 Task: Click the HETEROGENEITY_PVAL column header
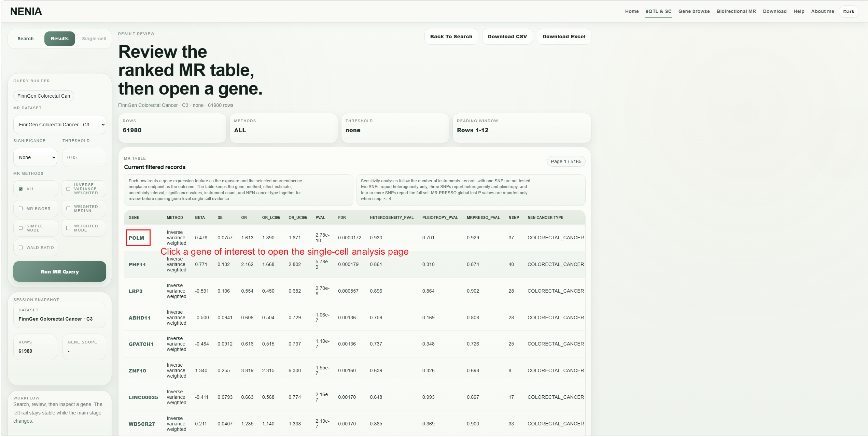[x=392, y=217]
